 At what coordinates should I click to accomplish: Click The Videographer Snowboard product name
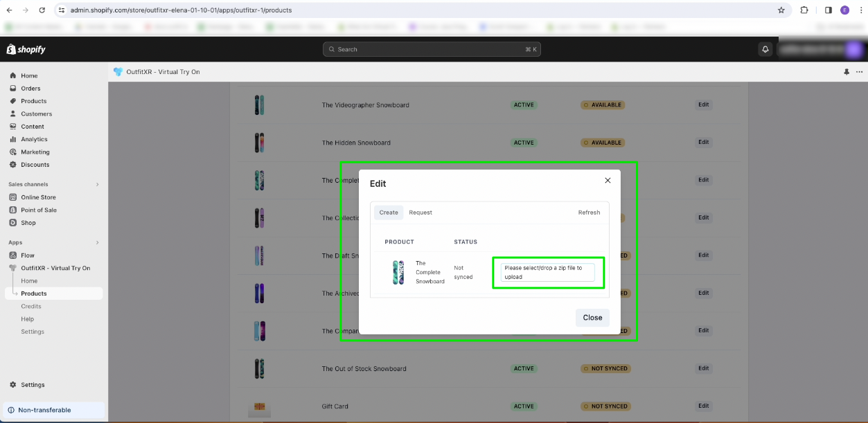pos(365,105)
